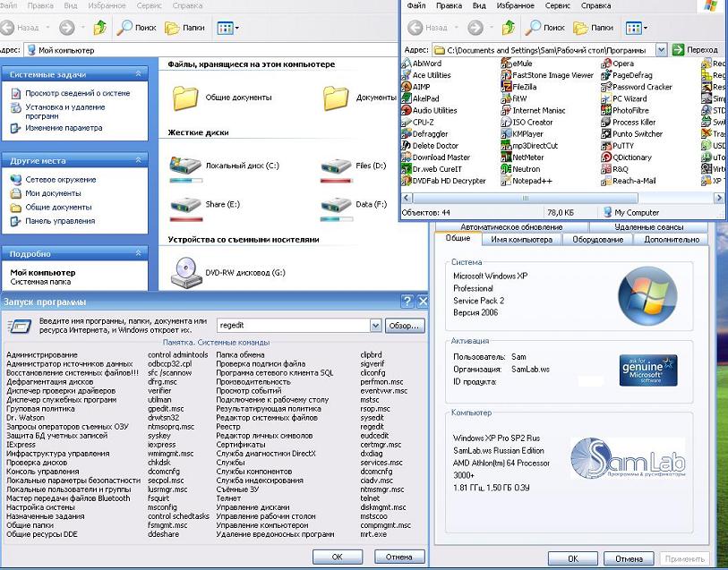The image size is (728, 570).
Task: Select the CPU-Z shortcut icon
Action: [407, 122]
